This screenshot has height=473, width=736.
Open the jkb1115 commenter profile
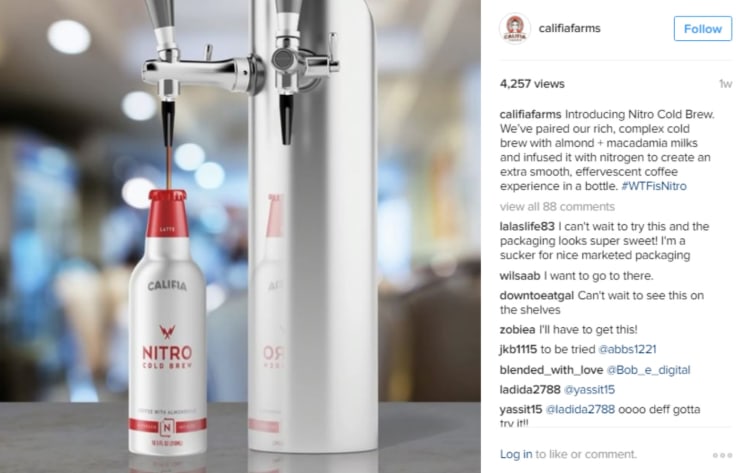[x=518, y=349]
